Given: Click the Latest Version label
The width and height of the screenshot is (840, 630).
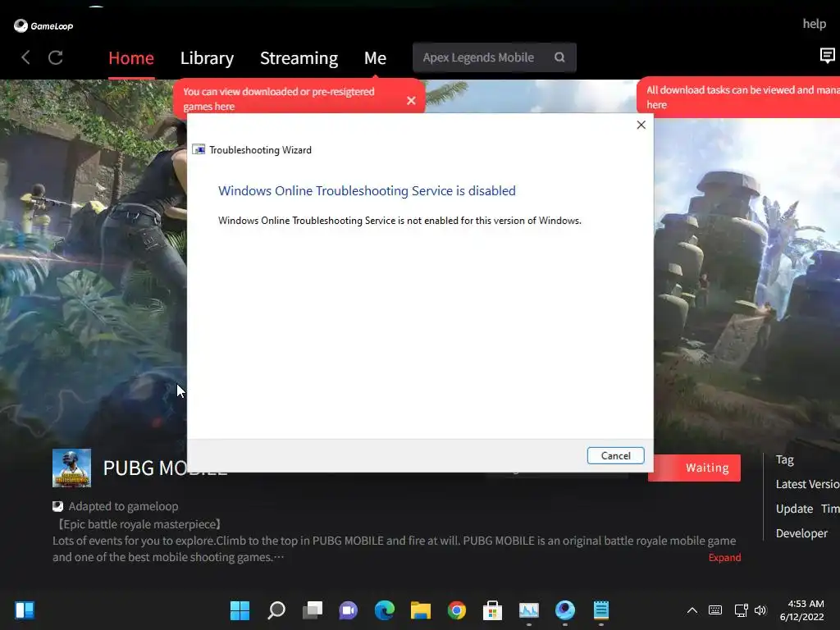Looking at the screenshot, I should coord(807,484).
